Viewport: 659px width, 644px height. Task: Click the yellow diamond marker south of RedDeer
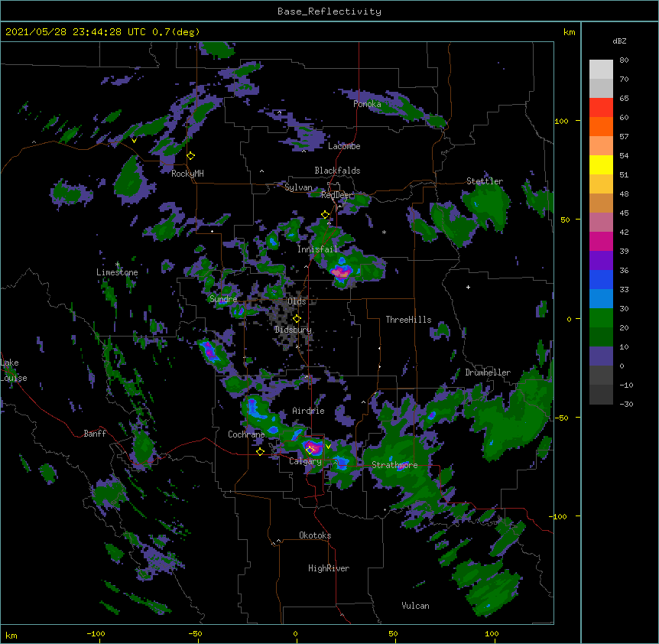click(325, 215)
